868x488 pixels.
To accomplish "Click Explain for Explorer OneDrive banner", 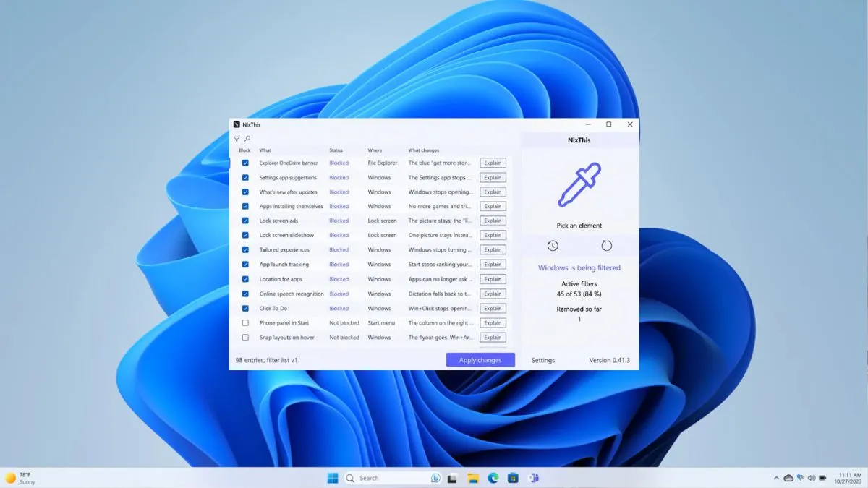I will pos(493,163).
